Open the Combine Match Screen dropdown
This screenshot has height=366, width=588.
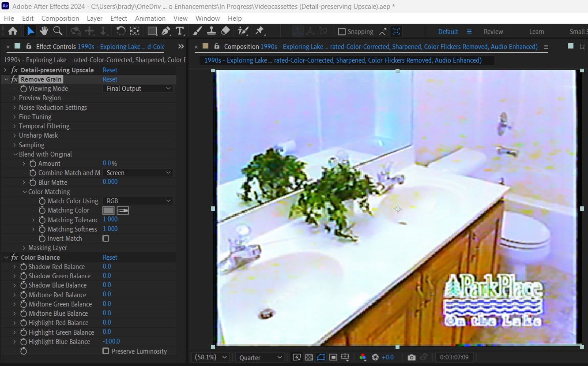(138, 173)
